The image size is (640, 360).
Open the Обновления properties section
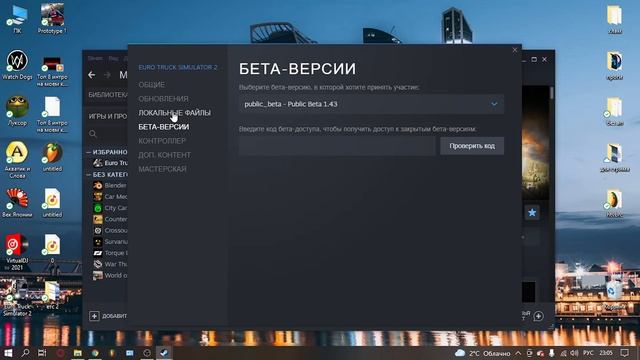point(163,99)
